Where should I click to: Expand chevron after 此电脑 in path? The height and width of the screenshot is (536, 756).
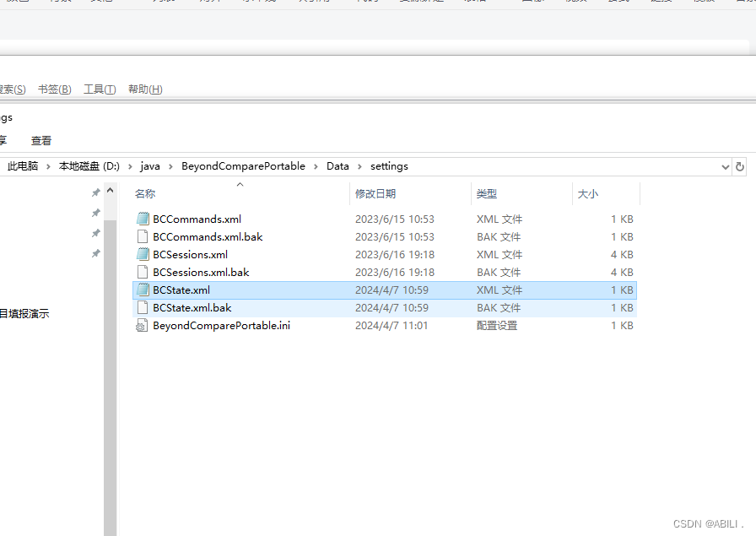(48, 167)
